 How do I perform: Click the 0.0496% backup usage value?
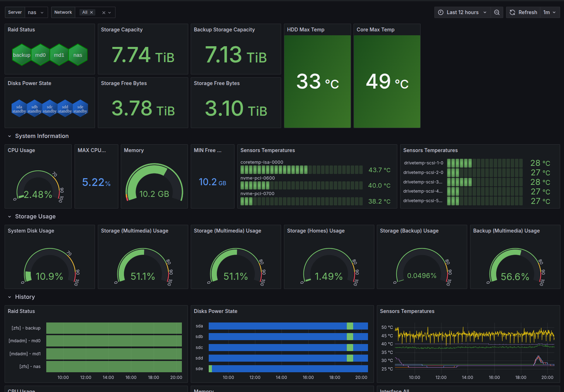[422, 276]
